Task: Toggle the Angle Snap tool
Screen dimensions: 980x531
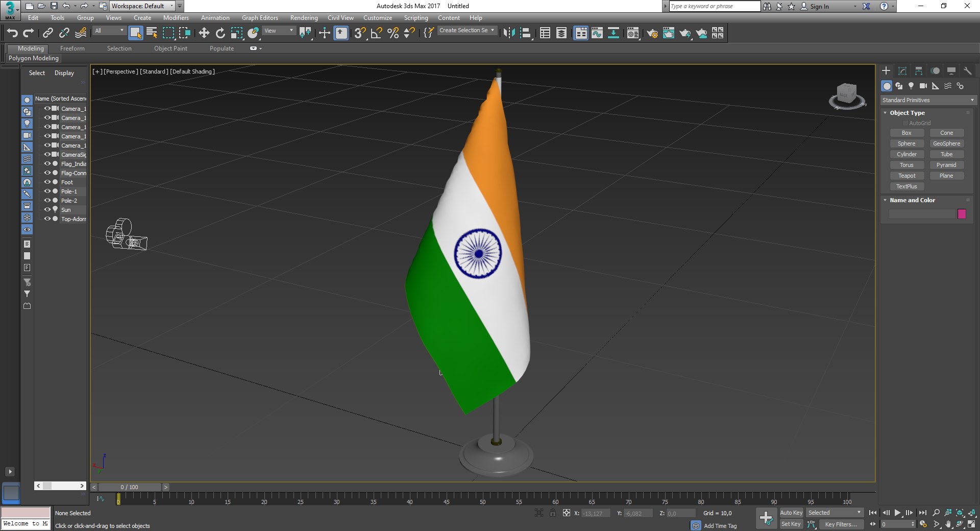Action: [377, 33]
